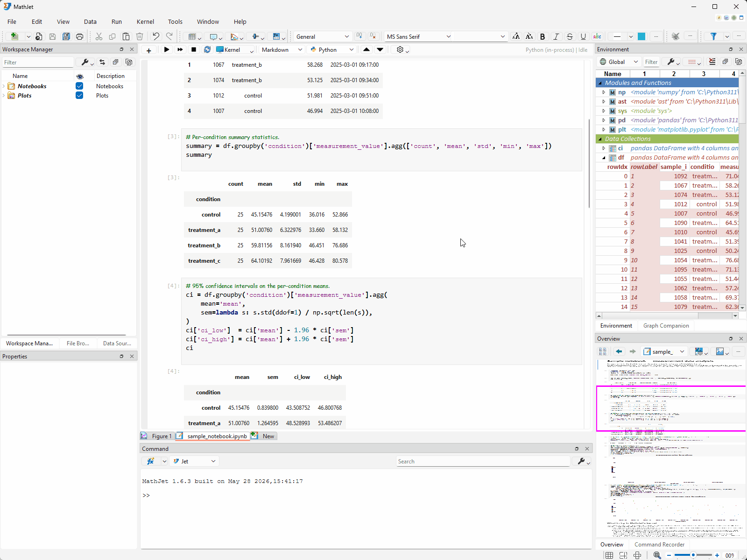Add a new cell with the plus icon
The width and height of the screenshot is (747, 560).
point(149,50)
